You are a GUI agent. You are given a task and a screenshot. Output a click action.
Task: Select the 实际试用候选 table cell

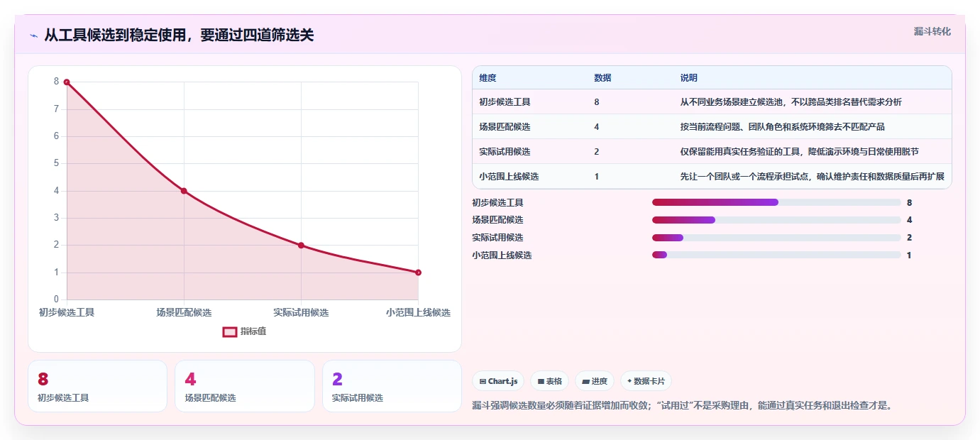pos(505,152)
